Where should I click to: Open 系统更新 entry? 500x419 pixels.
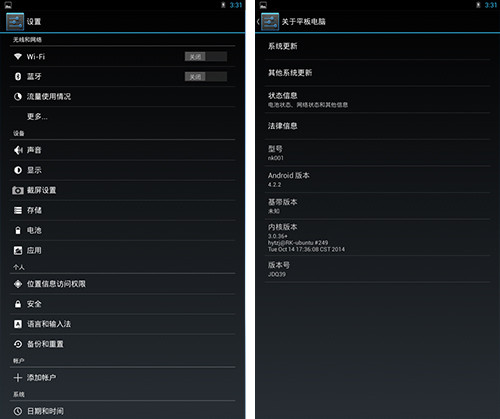coord(377,46)
